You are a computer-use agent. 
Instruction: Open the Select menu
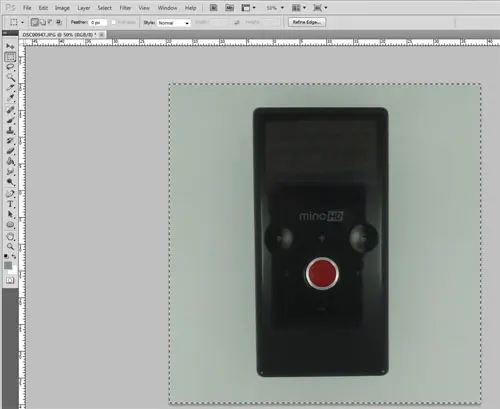[x=104, y=8]
